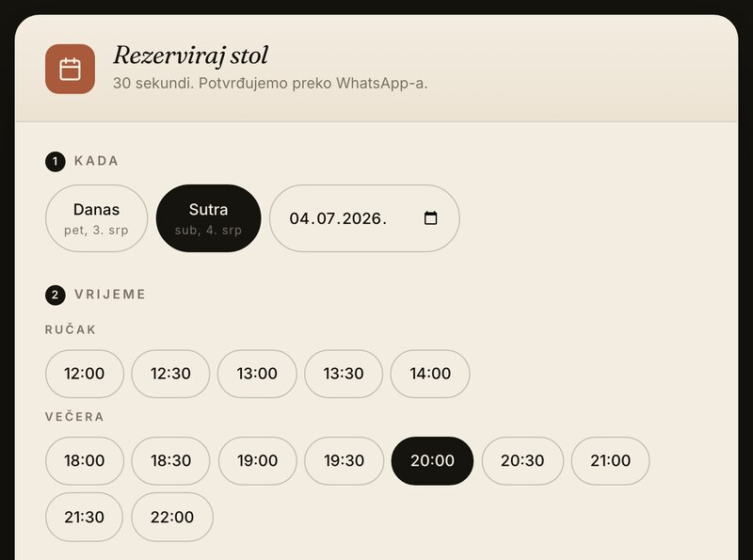Choose the 19:00 dinner slot
Screen dimensions: 753x560
point(257,460)
